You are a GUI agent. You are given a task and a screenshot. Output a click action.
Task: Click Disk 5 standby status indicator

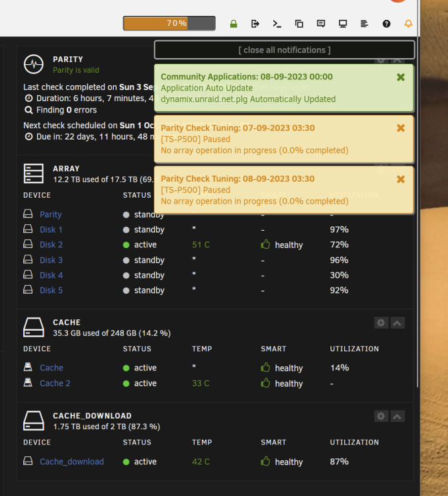(x=126, y=291)
